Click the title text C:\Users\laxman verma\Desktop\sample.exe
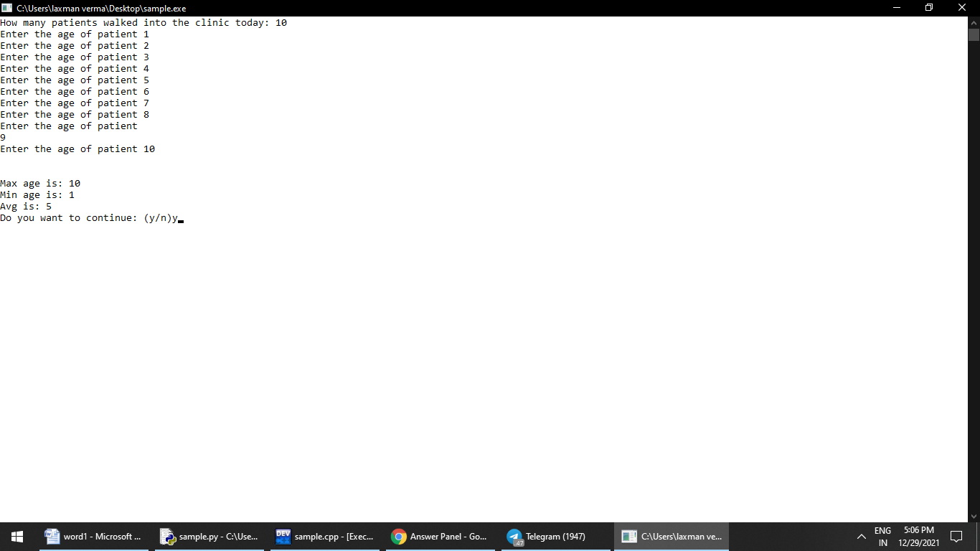Image resolution: width=980 pixels, height=551 pixels. pyautogui.click(x=101, y=8)
